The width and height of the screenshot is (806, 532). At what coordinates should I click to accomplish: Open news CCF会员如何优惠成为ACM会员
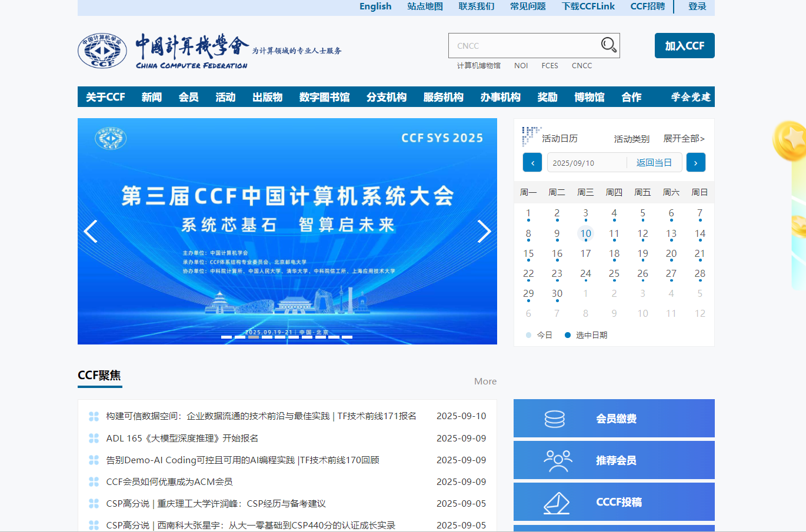[169, 481]
